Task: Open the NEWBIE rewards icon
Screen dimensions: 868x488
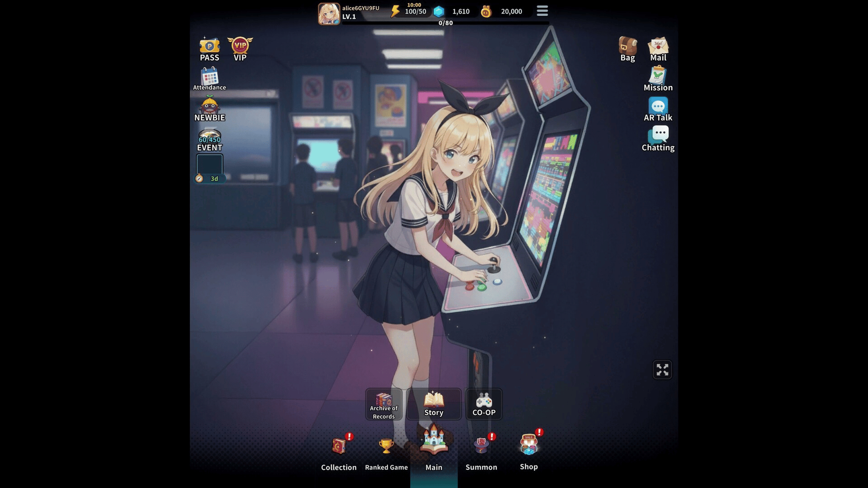Action: pyautogui.click(x=209, y=109)
